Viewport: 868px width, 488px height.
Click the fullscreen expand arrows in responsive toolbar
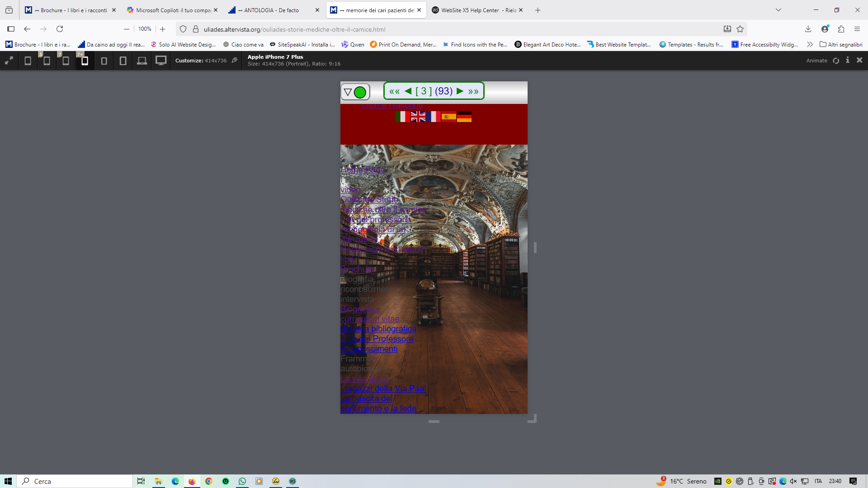point(9,61)
